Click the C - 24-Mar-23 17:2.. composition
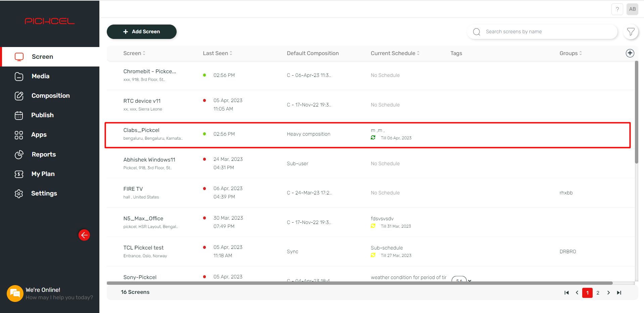 (309, 193)
